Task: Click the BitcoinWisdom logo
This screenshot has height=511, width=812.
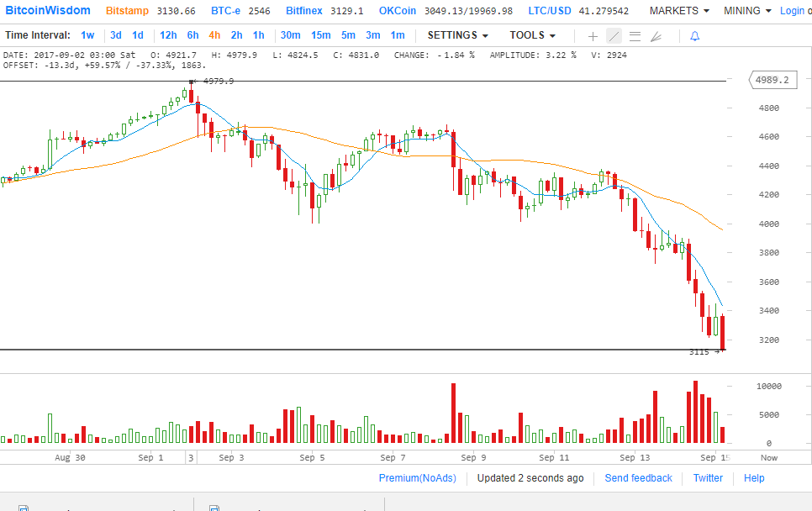Action: 48,11
